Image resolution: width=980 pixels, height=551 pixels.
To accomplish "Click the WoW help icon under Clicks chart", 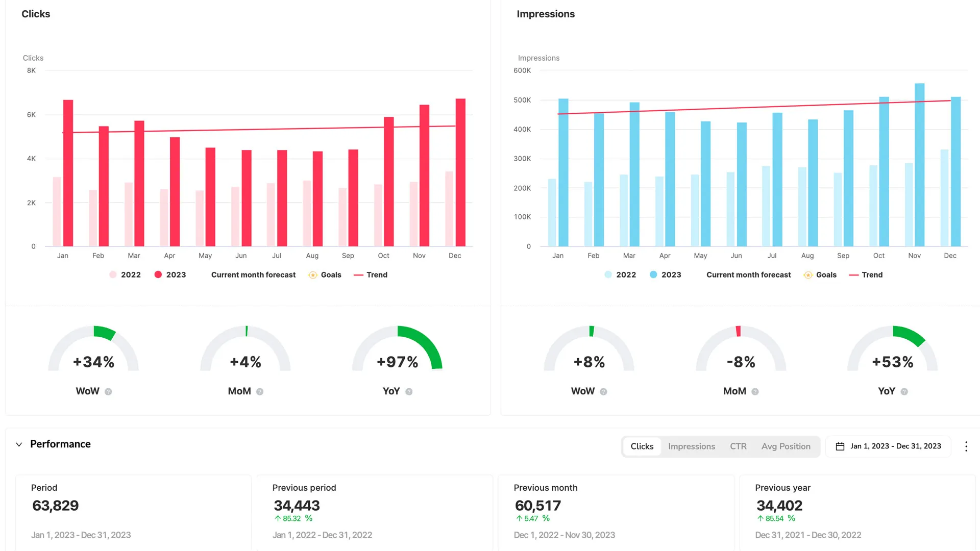I will coord(108,391).
